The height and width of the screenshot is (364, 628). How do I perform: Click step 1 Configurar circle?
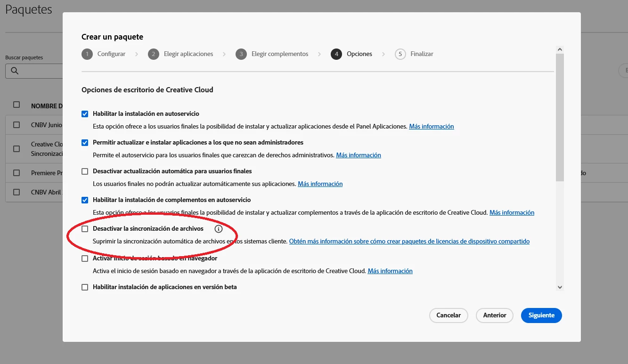pos(87,54)
